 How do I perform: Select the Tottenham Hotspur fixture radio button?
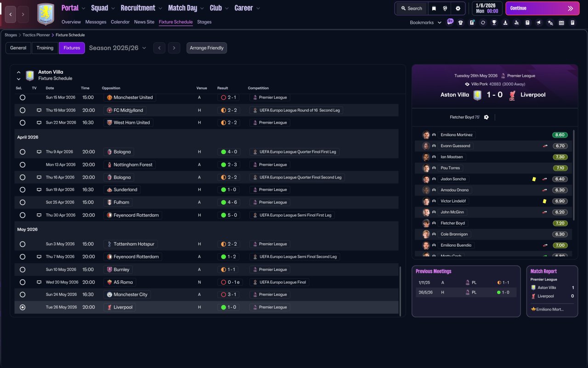click(x=23, y=244)
